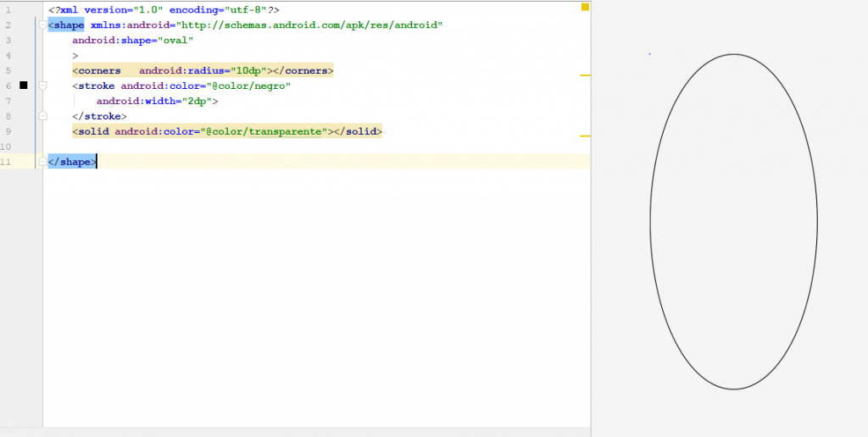This screenshot has width=868, height=437.
Task: Click the yellow inspection status indicator square
Action: (585, 7)
